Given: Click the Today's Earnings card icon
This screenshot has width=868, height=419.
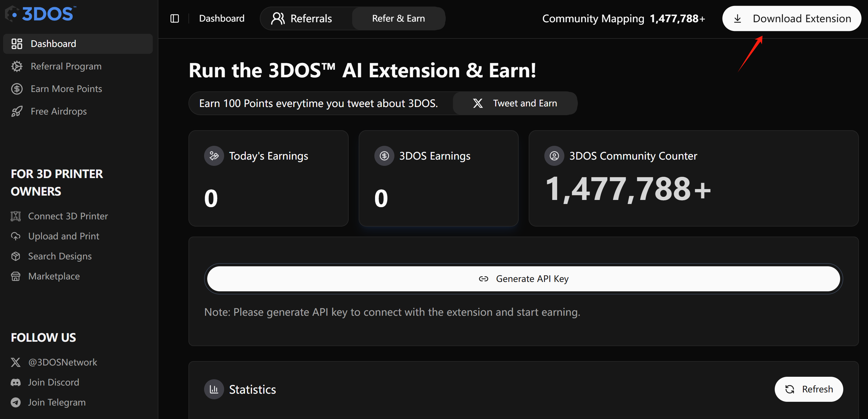Looking at the screenshot, I should (x=214, y=156).
